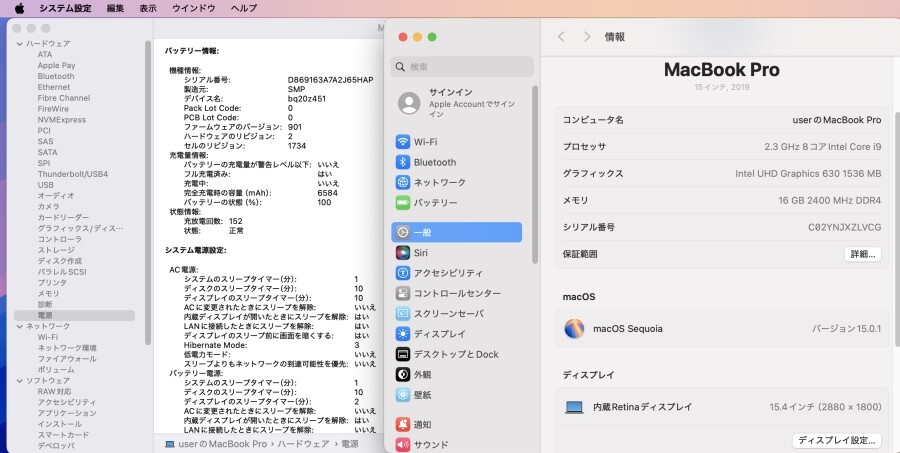Screen dimensions: 900x453
Task: Select NVMExpress in hardware list
Action: [x=62, y=120]
